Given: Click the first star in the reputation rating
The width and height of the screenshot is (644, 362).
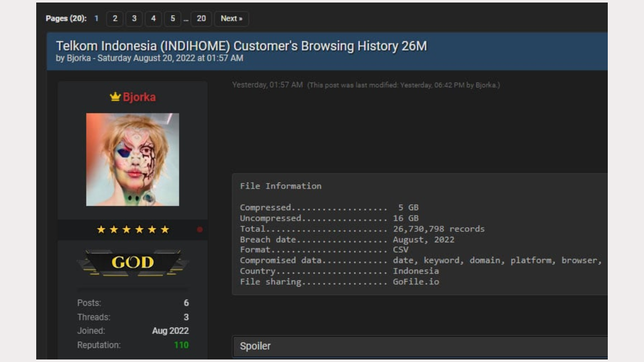Looking at the screenshot, I should [x=101, y=229].
